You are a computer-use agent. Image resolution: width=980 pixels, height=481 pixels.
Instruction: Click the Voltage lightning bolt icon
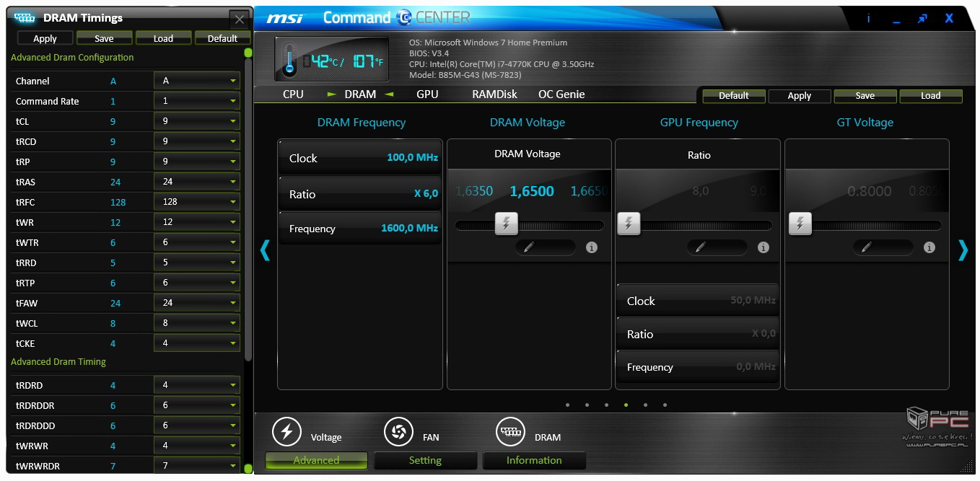(x=286, y=432)
